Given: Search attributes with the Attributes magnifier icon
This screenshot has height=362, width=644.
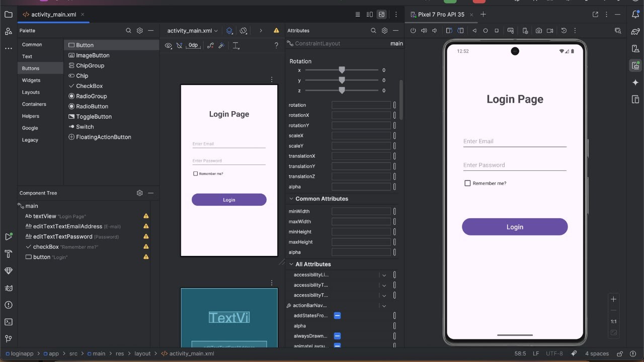Looking at the screenshot, I should 373,31.
